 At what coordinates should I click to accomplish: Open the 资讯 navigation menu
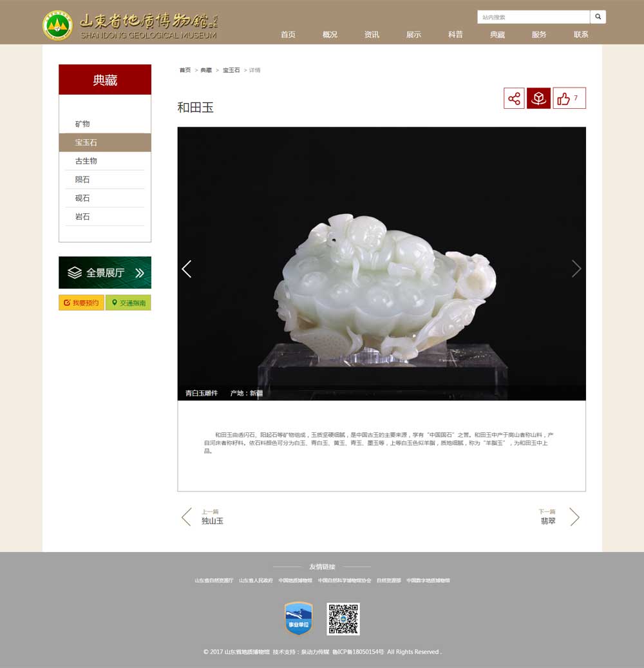pyautogui.click(x=372, y=35)
